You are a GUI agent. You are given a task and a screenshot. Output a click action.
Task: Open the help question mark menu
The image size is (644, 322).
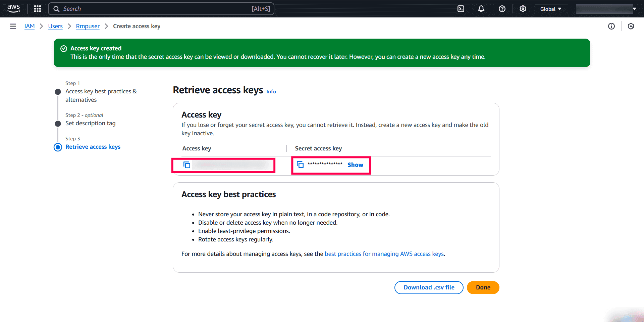502,9
